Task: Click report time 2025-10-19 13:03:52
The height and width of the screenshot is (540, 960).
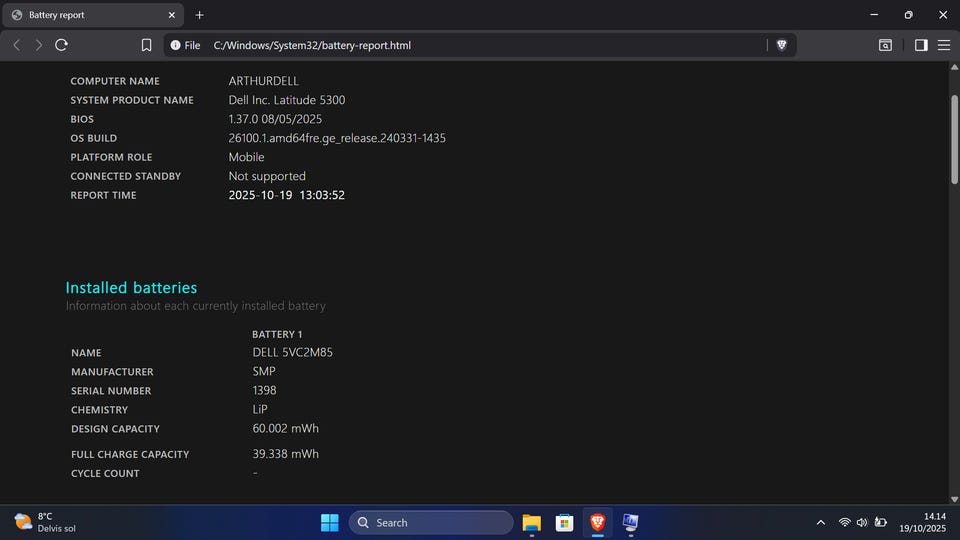Action: coord(287,195)
